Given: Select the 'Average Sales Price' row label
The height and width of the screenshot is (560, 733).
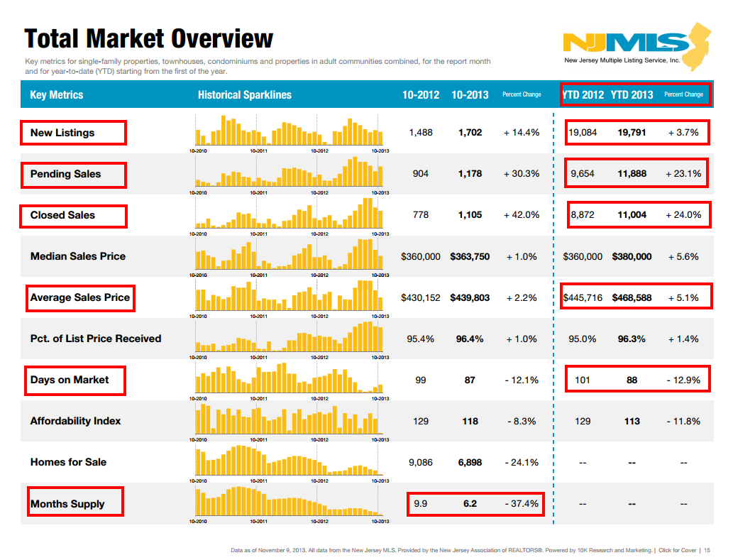Looking at the screenshot, I should pos(80,297).
